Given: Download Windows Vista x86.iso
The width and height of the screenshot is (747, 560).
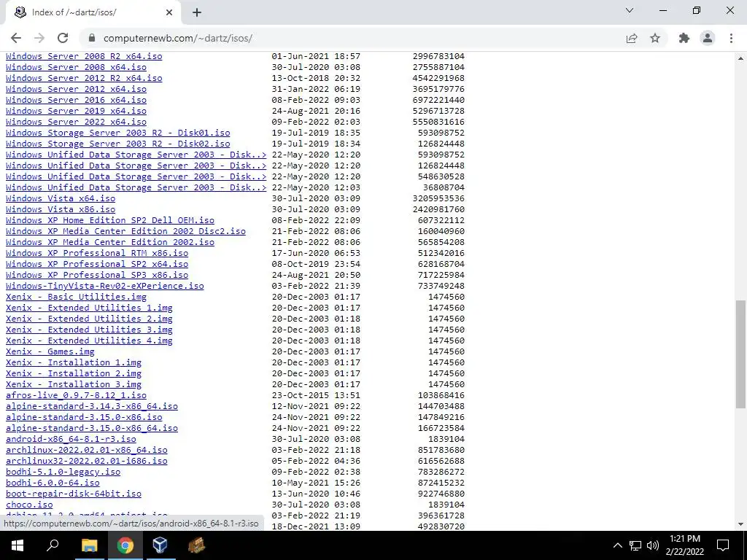Looking at the screenshot, I should (61, 209).
